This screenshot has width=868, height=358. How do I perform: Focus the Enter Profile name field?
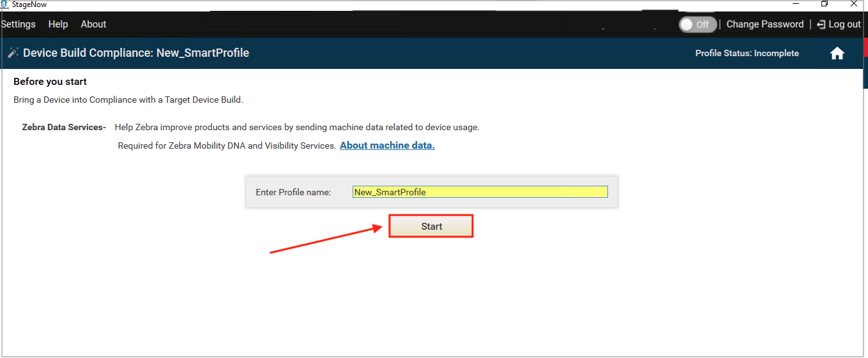480,192
